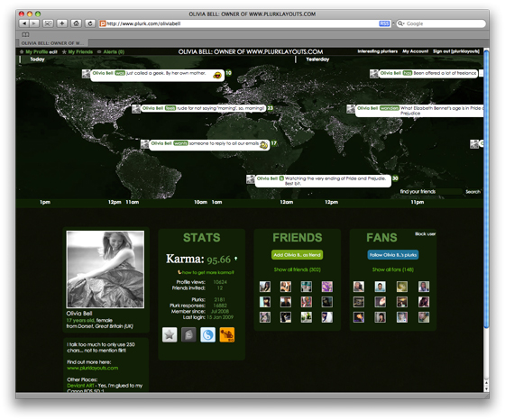The width and height of the screenshot is (505, 420).
Task: Click response count 17 beside emails plurk
Action: click(x=273, y=143)
